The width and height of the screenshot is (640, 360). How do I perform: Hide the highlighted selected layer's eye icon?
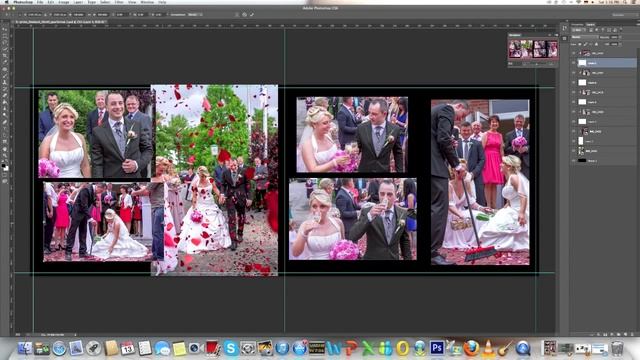click(x=573, y=63)
